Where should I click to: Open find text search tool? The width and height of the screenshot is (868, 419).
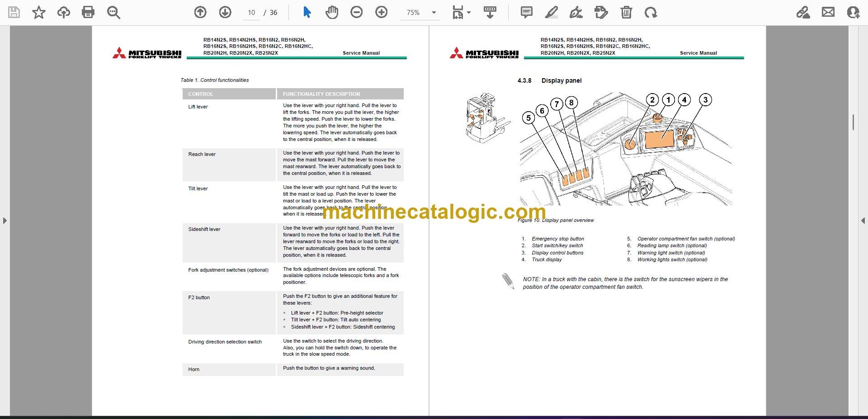[113, 12]
